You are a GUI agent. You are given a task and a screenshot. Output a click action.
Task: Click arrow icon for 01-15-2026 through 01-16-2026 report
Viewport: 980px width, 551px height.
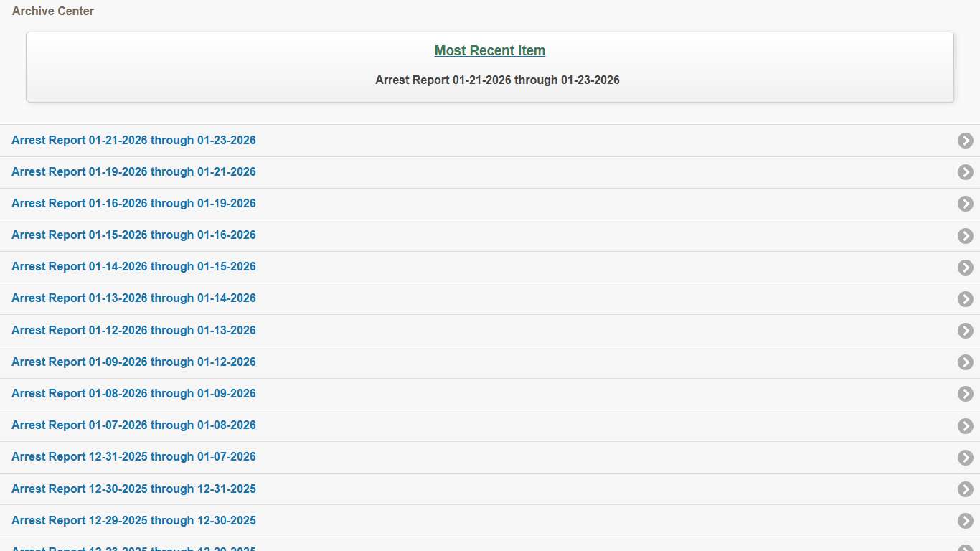[x=965, y=235]
